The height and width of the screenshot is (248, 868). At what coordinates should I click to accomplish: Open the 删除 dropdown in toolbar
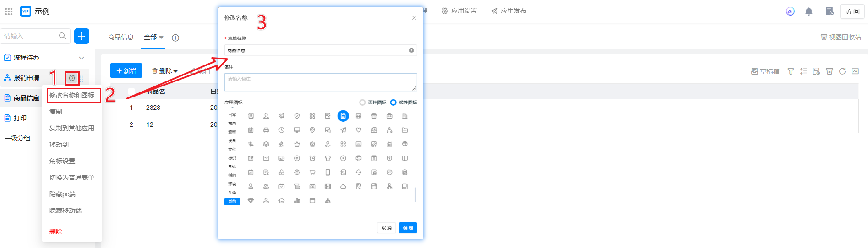click(165, 71)
